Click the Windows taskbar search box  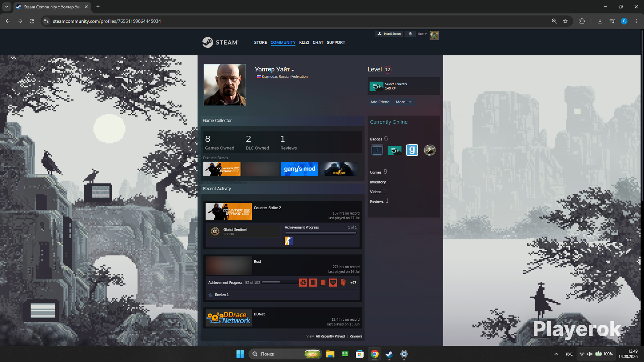pyautogui.click(x=285, y=354)
